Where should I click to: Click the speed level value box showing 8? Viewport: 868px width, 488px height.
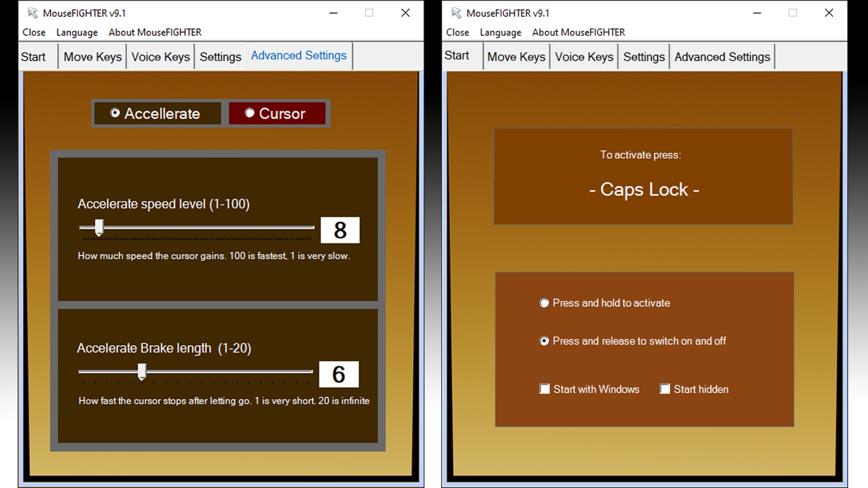(340, 230)
